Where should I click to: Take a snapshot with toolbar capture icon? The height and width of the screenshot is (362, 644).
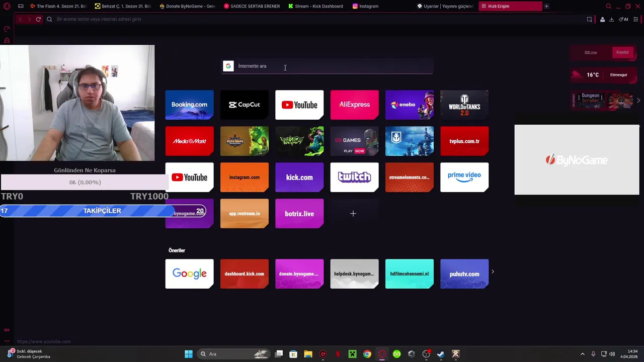click(589, 19)
